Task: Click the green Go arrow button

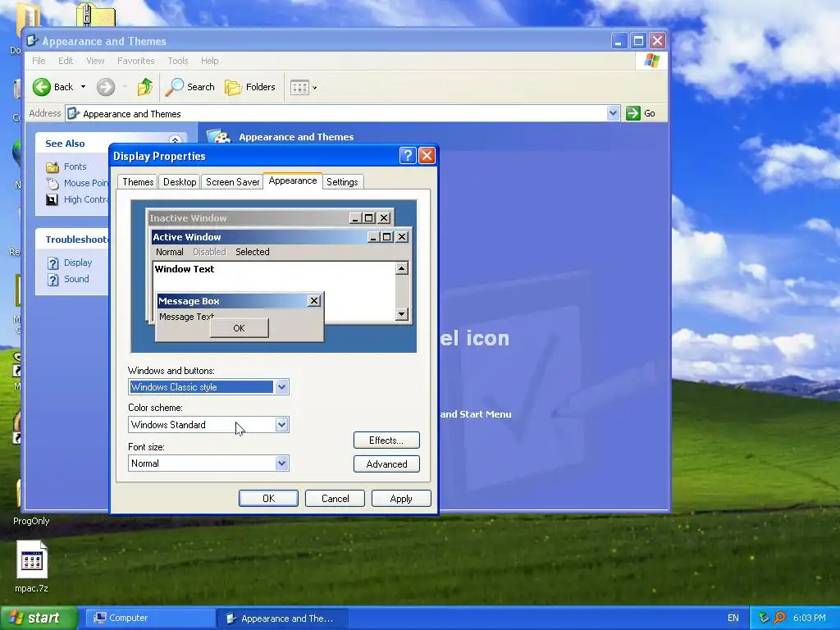Action: coord(633,113)
